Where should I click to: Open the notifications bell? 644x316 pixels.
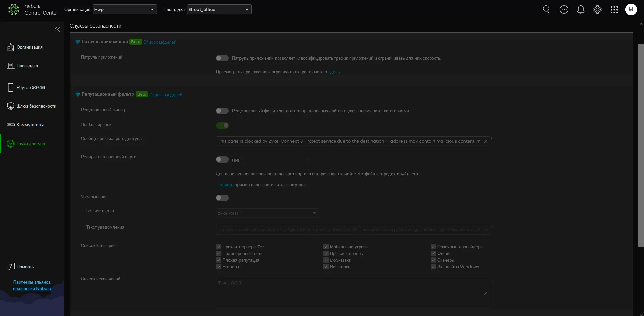[581, 9]
